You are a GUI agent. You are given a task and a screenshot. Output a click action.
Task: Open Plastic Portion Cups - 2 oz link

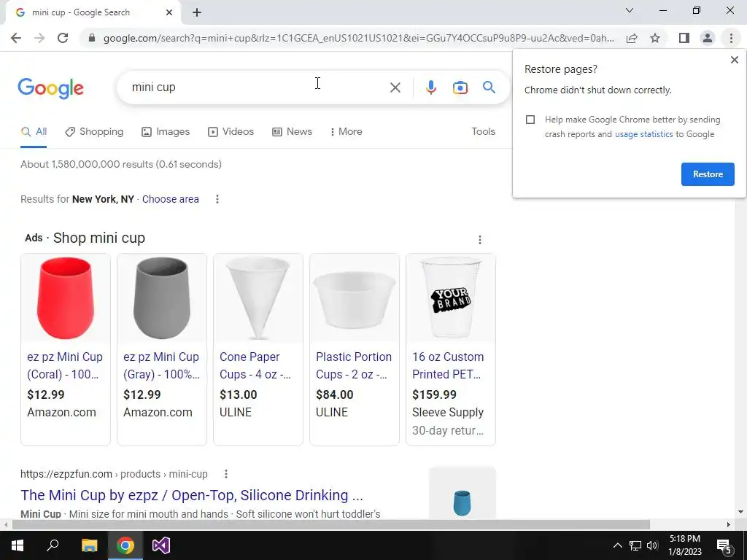click(354, 366)
